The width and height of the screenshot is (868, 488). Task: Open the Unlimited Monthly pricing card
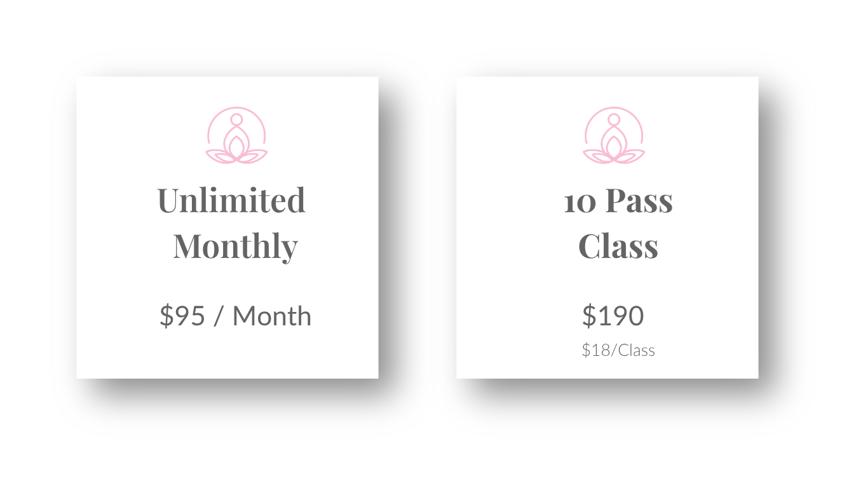point(227,227)
